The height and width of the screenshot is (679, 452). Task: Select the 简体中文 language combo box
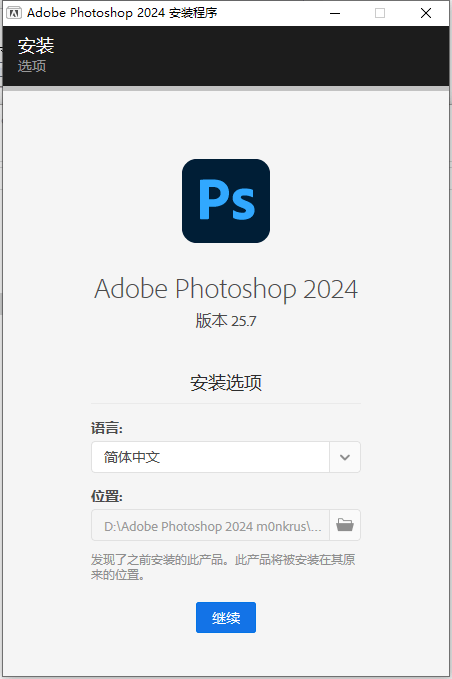pyautogui.click(x=226, y=457)
